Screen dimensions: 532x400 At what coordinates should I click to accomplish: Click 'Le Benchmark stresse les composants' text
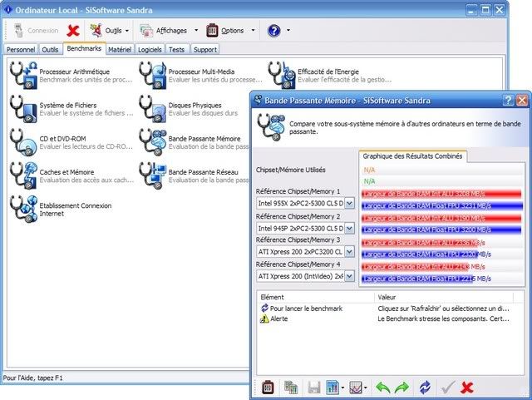[x=443, y=319]
